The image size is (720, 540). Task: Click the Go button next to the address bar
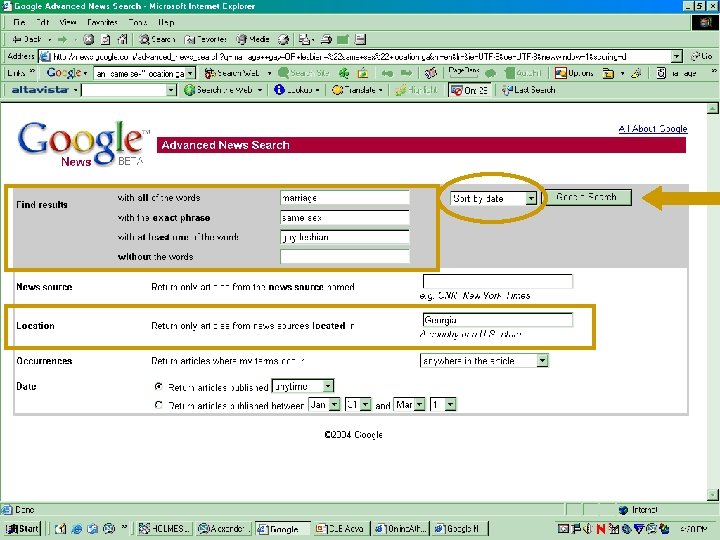click(702, 56)
